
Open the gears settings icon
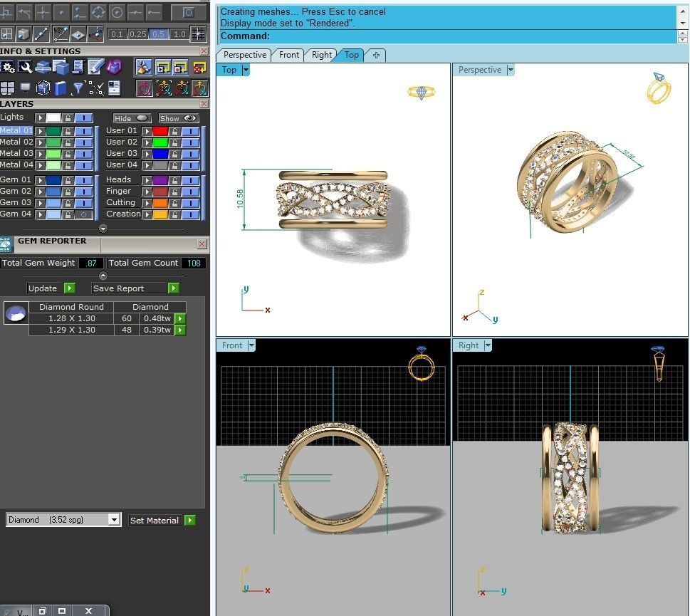8,68
